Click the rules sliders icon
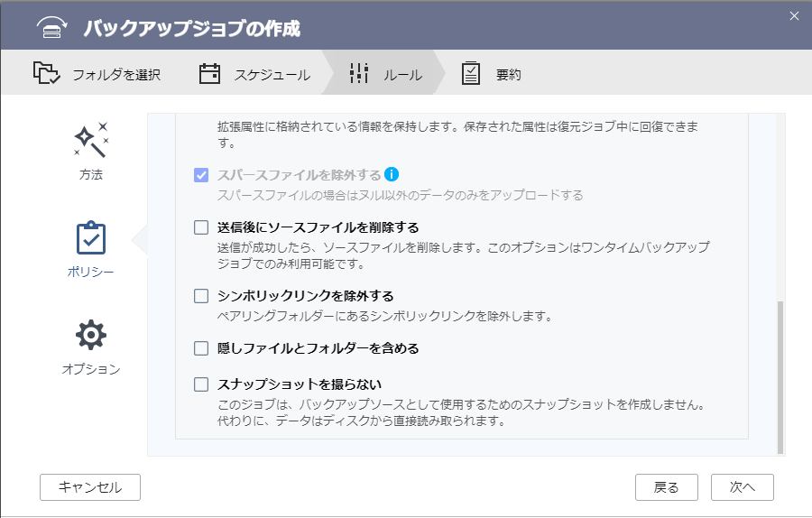The image size is (812, 518). tap(359, 74)
